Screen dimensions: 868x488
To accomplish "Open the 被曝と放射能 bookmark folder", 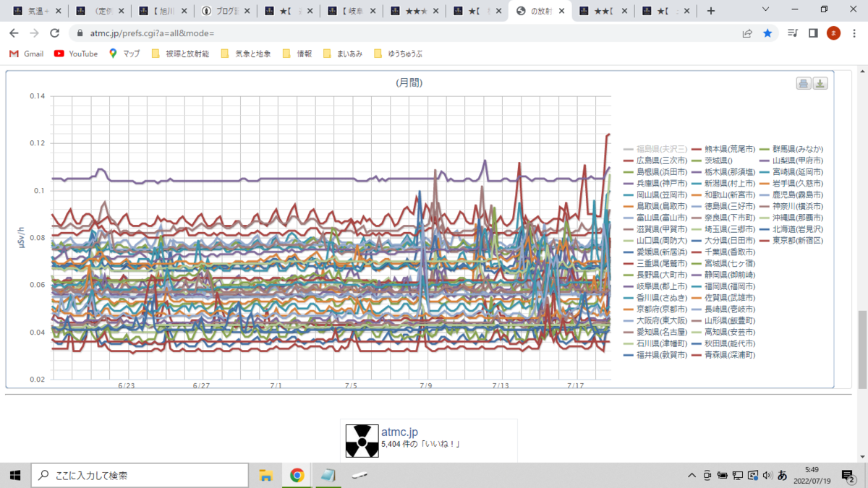I will (180, 53).
